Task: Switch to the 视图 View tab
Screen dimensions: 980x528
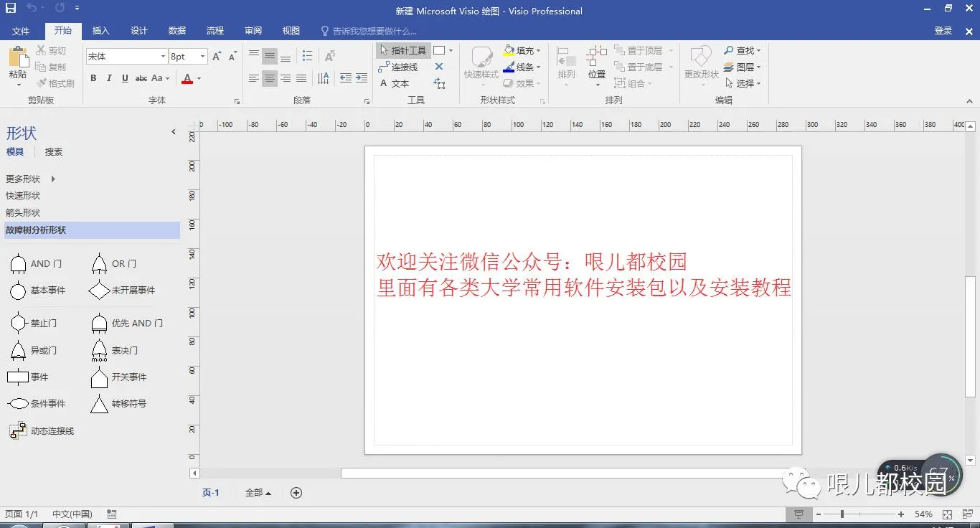Action: (x=291, y=31)
